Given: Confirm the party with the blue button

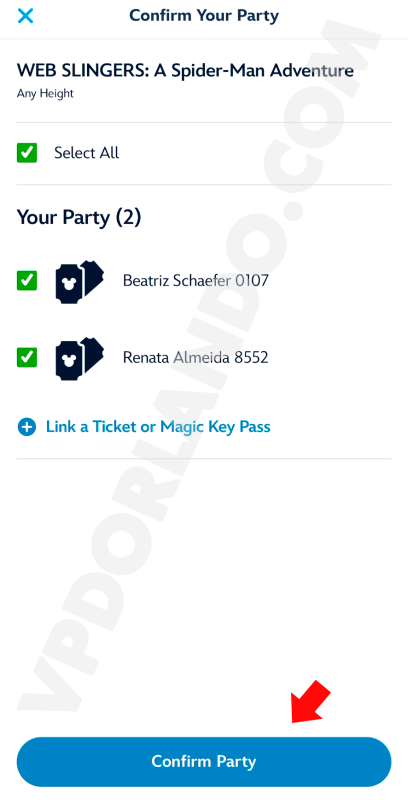Looking at the screenshot, I should (204, 761).
